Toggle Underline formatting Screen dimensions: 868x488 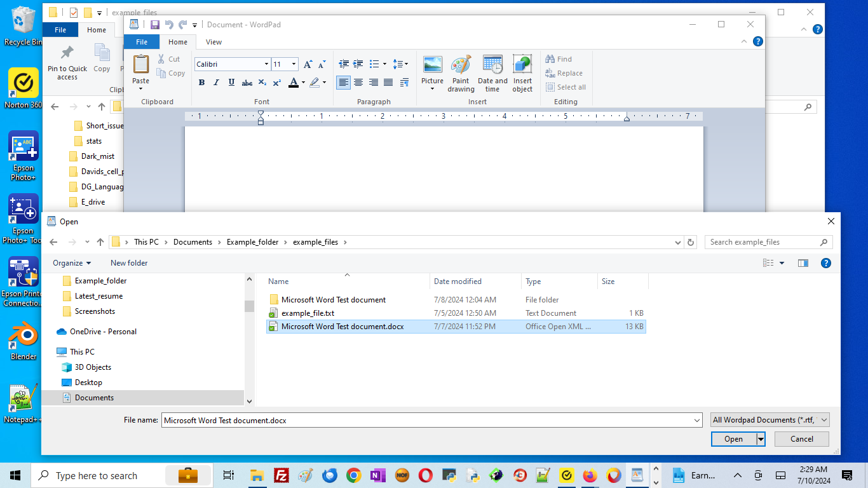tap(231, 83)
